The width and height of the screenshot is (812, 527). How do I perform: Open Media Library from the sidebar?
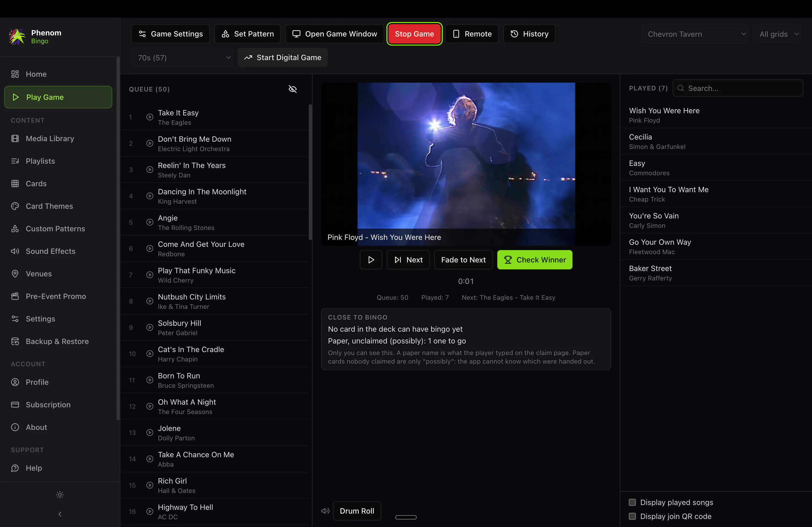coord(58,138)
